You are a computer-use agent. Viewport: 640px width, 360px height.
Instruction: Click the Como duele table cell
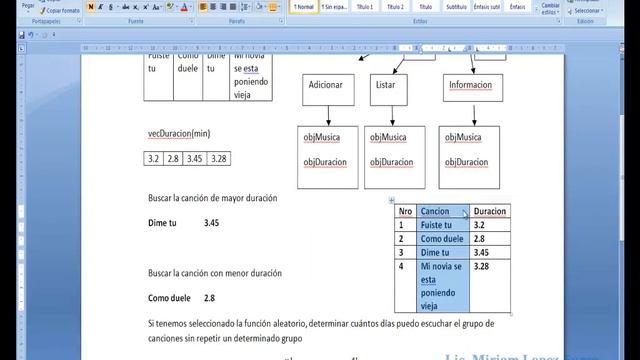(443, 239)
